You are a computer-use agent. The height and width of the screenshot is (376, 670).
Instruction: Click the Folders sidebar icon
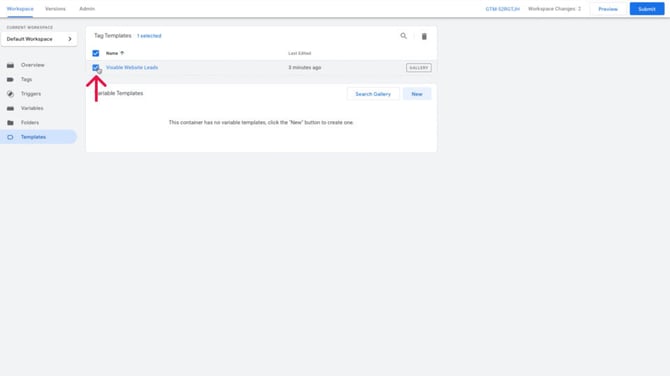(x=10, y=123)
